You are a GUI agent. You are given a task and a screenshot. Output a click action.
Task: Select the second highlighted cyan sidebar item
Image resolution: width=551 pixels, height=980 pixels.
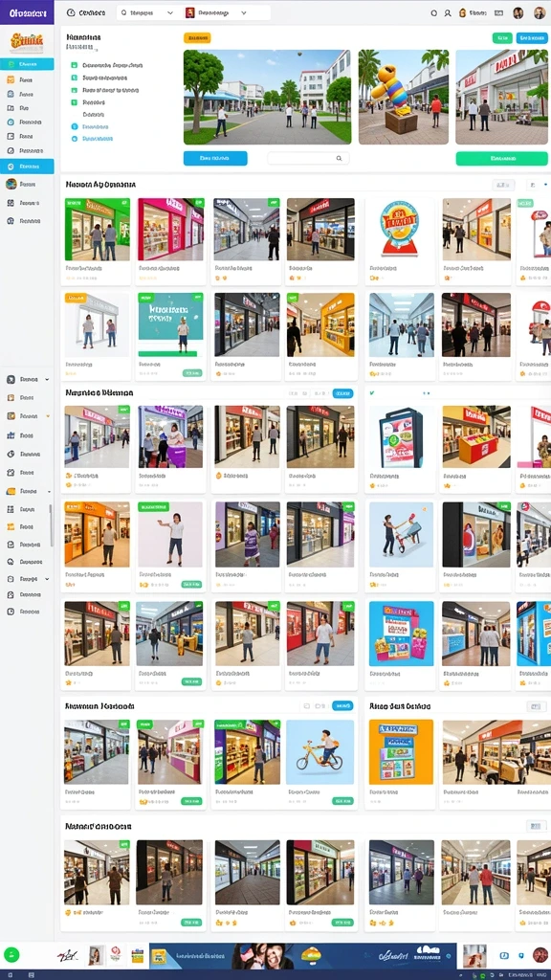[x=27, y=167]
